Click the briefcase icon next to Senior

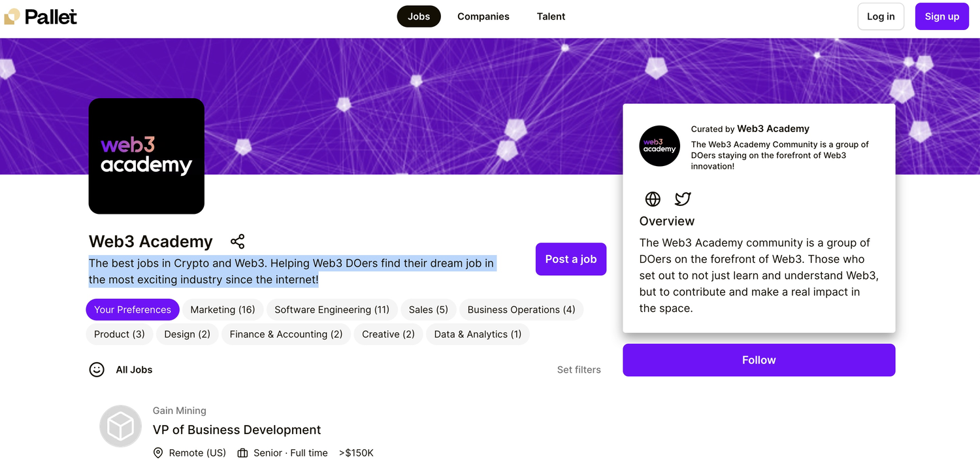pyautogui.click(x=242, y=453)
